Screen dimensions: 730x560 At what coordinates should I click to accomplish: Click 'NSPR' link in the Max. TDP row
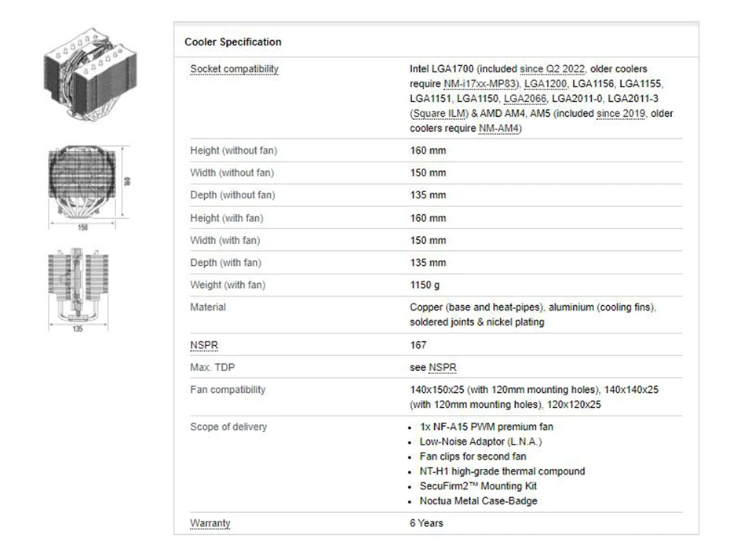pyautogui.click(x=442, y=368)
